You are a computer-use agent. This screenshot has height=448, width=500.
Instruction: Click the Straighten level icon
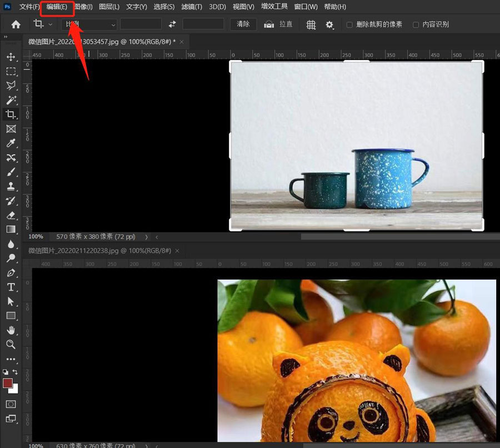[269, 24]
